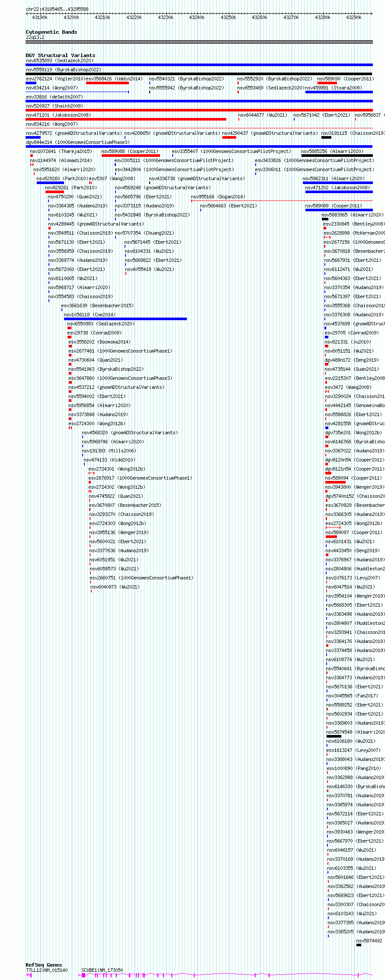This screenshot has width=385, height=980.
Task: Select nsv955166 (Dogan2014) label
Action: (218, 197)
